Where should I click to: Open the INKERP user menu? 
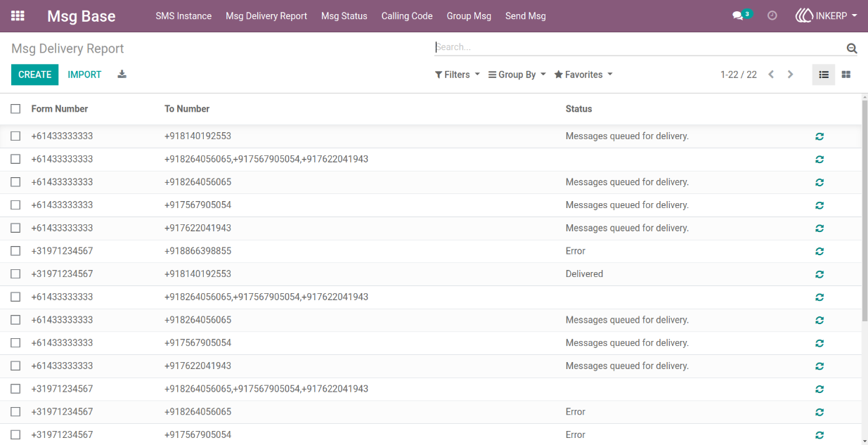coord(826,15)
